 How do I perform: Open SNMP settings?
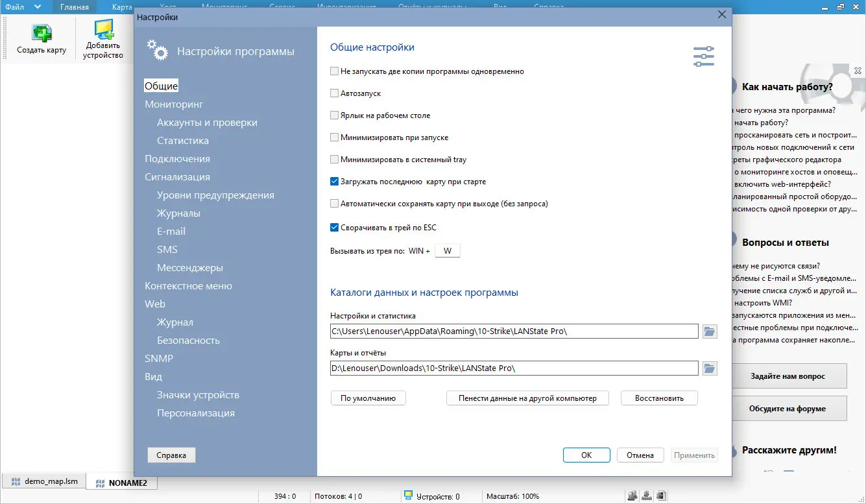click(159, 359)
